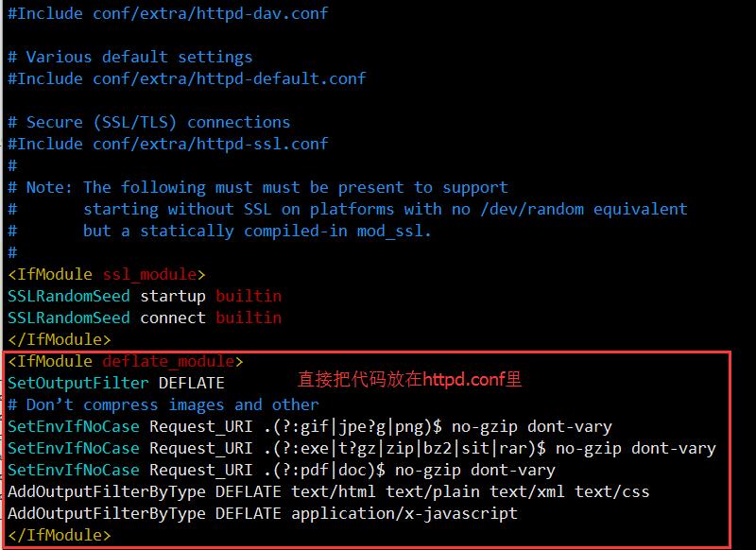756x550 pixels.
Task: Select the httpd-ssl.conf Include line
Action: point(167,144)
